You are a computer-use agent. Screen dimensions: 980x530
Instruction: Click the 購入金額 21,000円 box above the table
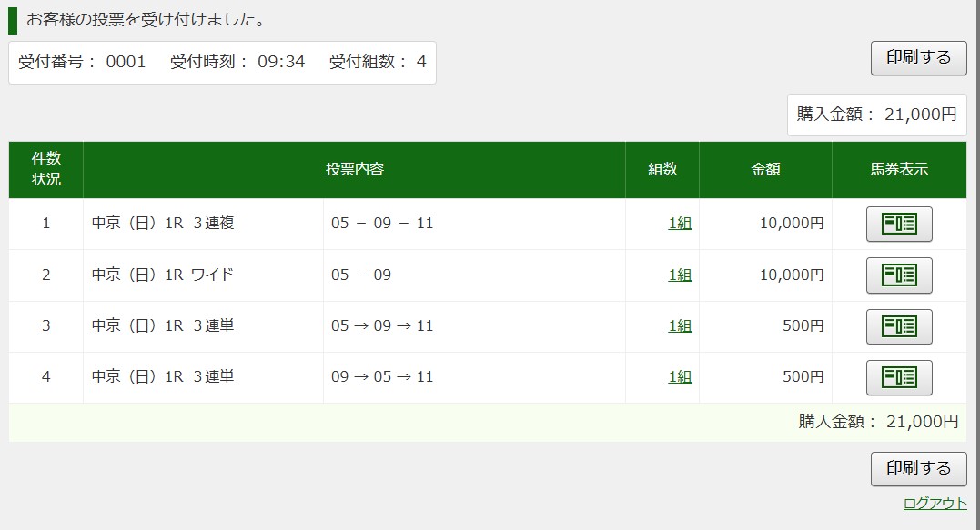(876, 115)
